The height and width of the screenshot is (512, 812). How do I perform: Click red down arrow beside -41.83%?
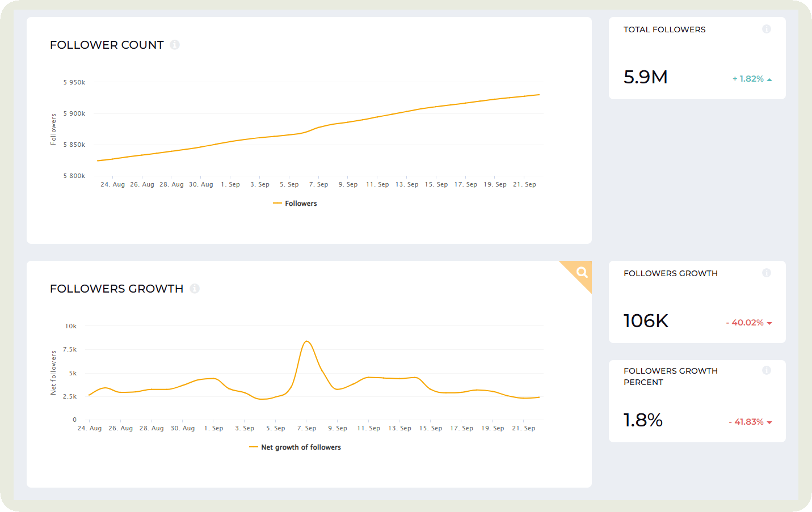coord(769,422)
